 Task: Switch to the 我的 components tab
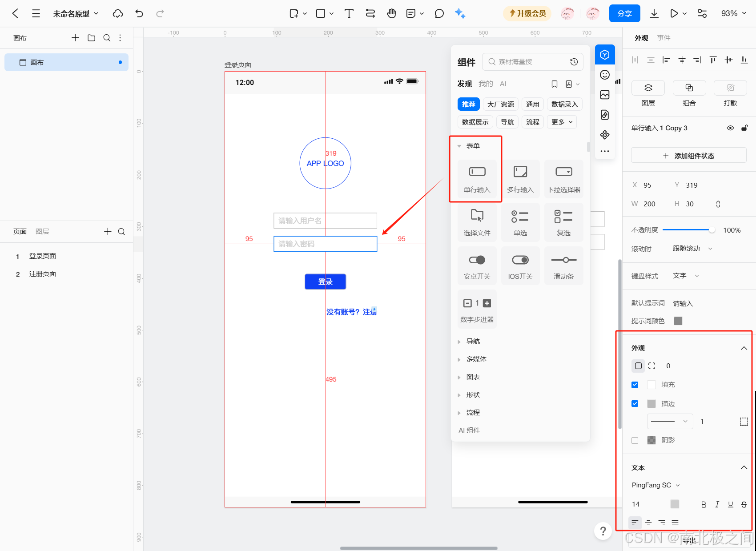(x=486, y=84)
